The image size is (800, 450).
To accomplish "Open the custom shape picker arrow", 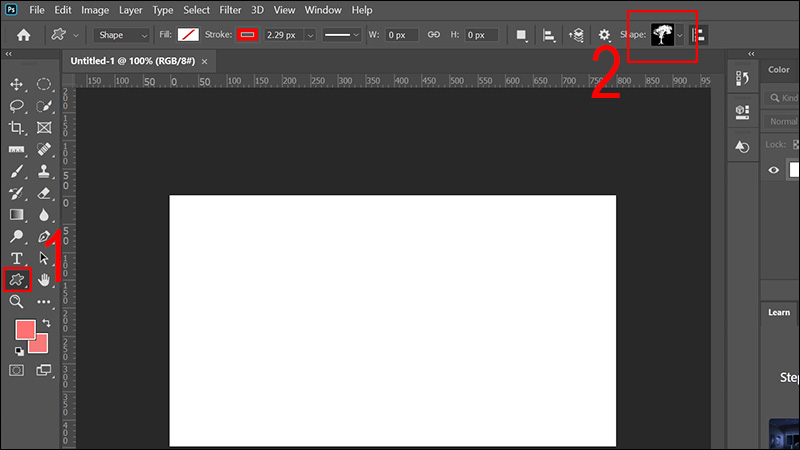I will (680, 35).
